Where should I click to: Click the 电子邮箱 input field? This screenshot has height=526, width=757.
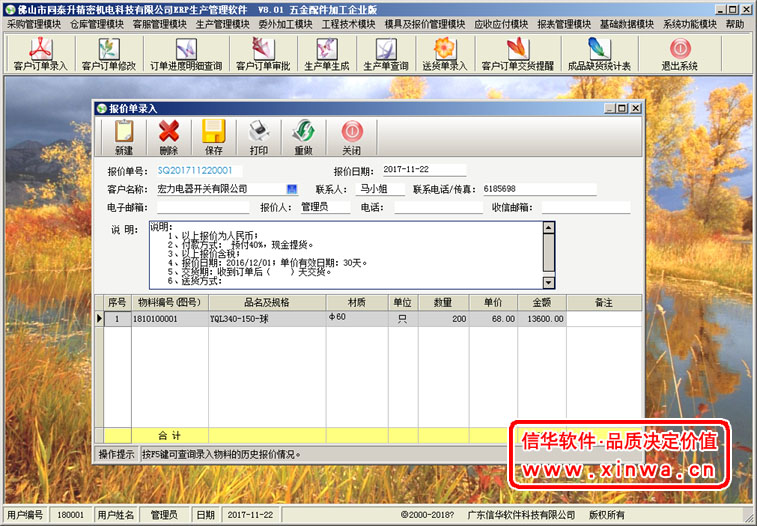[202, 207]
